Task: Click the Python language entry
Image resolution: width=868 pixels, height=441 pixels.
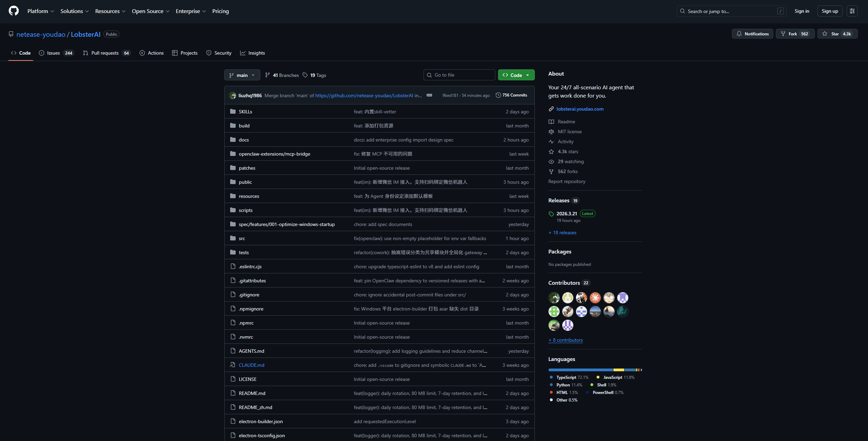Action: [x=566, y=385]
